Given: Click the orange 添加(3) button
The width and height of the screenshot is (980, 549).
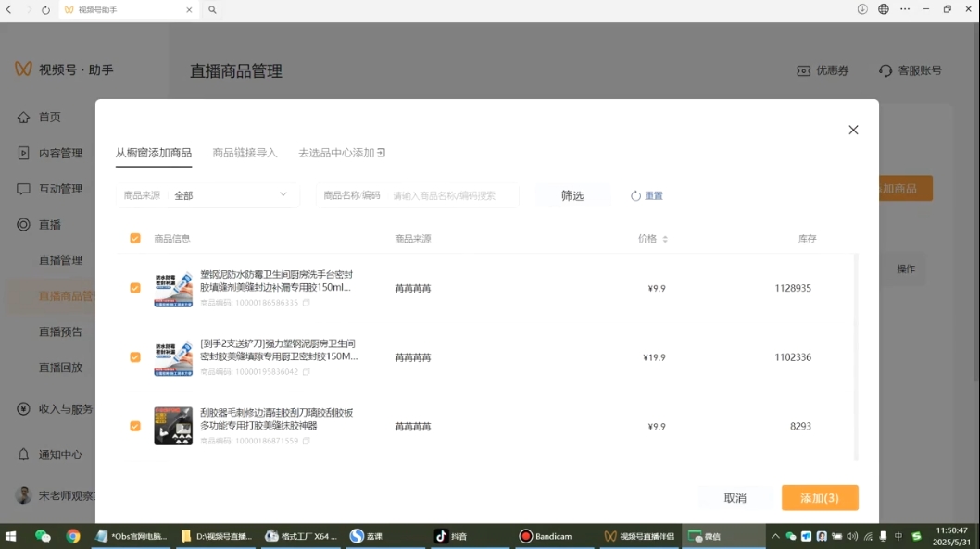Looking at the screenshot, I should pyautogui.click(x=819, y=497).
